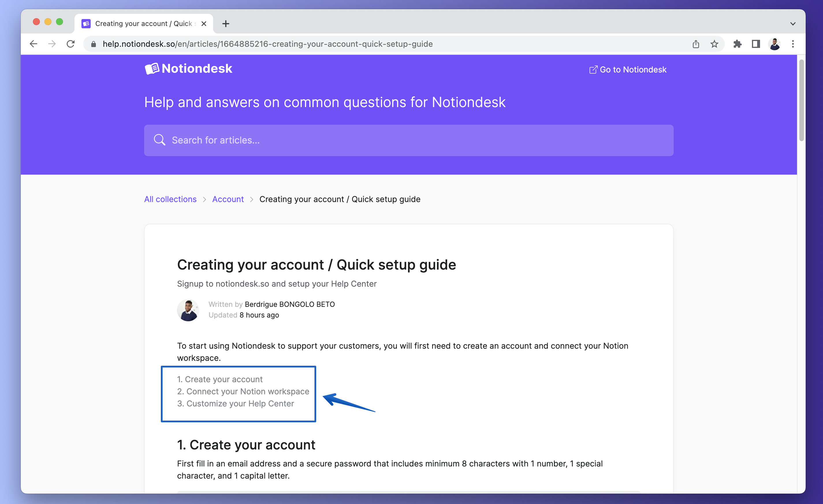Open the browser extensions puzzle icon
This screenshot has height=504, width=823.
[738, 44]
